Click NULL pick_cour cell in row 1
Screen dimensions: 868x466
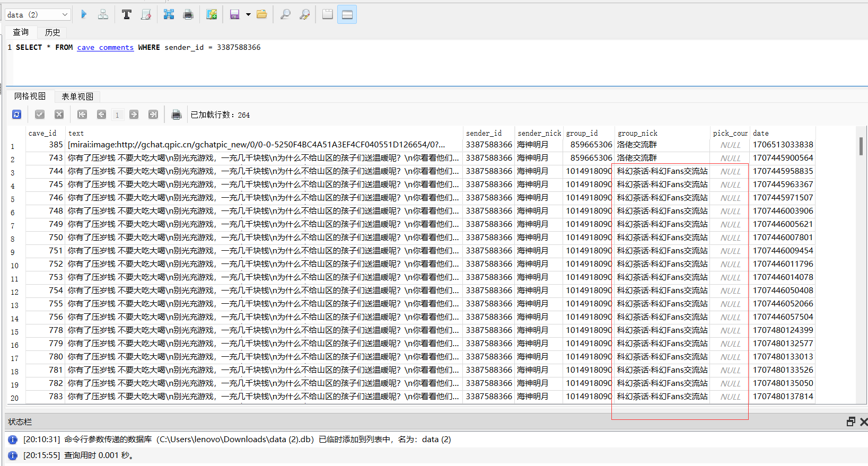(x=730, y=145)
